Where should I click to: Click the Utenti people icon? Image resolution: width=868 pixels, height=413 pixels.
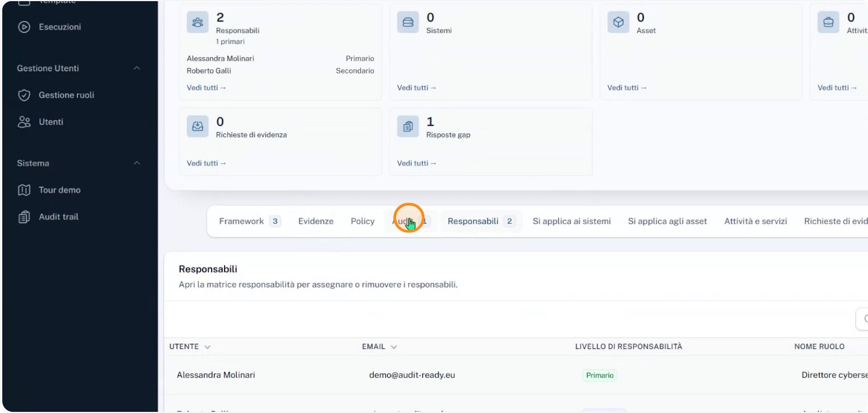coord(24,122)
